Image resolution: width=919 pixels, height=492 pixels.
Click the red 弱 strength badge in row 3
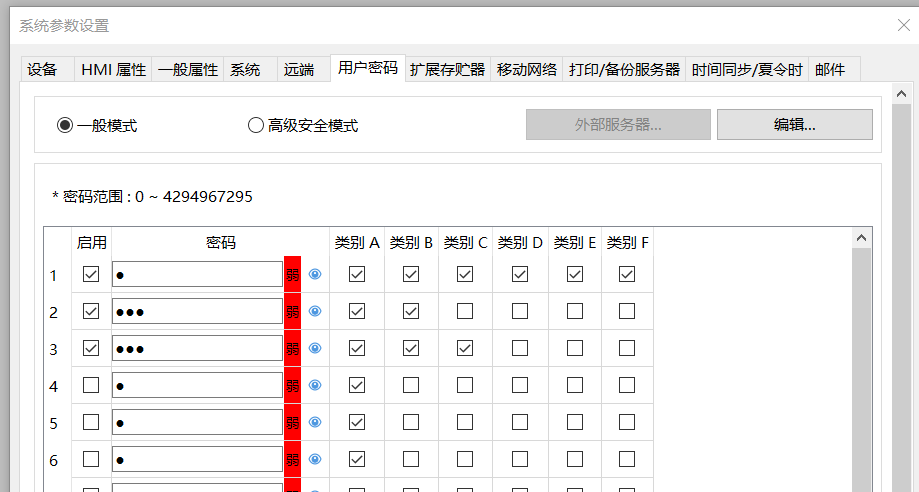tap(293, 348)
